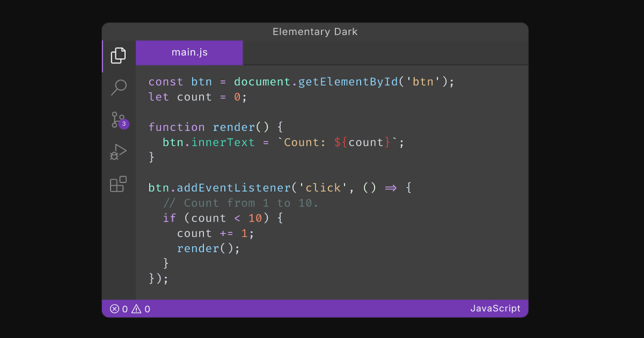Click 'innerText' property in the code
The height and width of the screenshot is (338, 644).
coord(223,142)
